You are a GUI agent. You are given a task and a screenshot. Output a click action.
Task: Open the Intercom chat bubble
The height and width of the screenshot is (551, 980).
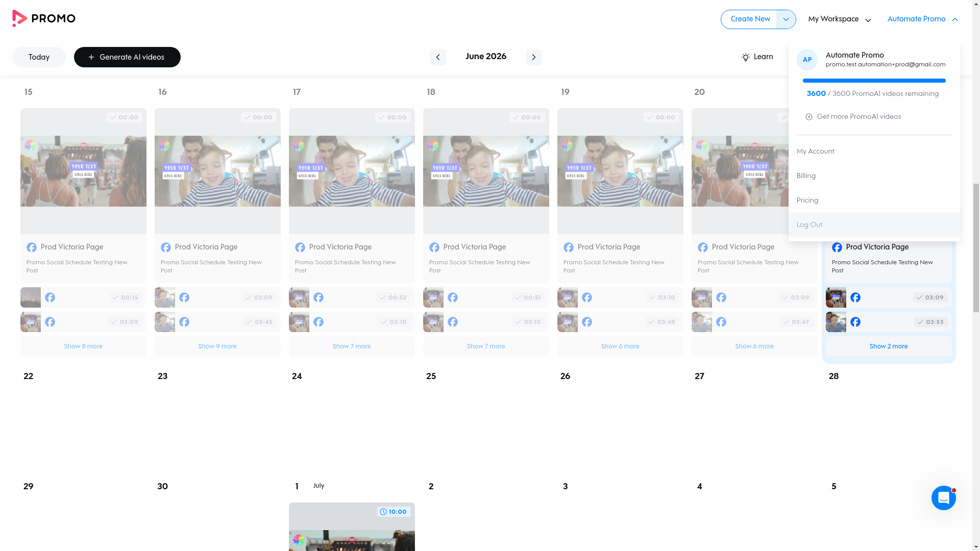point(943,498)
